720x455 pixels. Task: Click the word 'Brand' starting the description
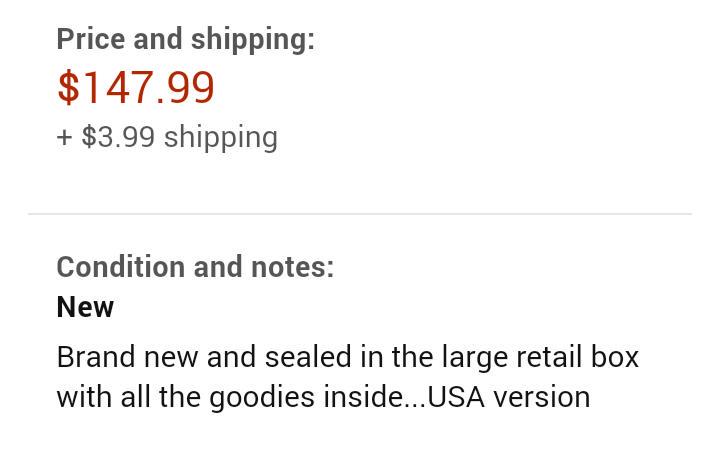pos(96,357)
